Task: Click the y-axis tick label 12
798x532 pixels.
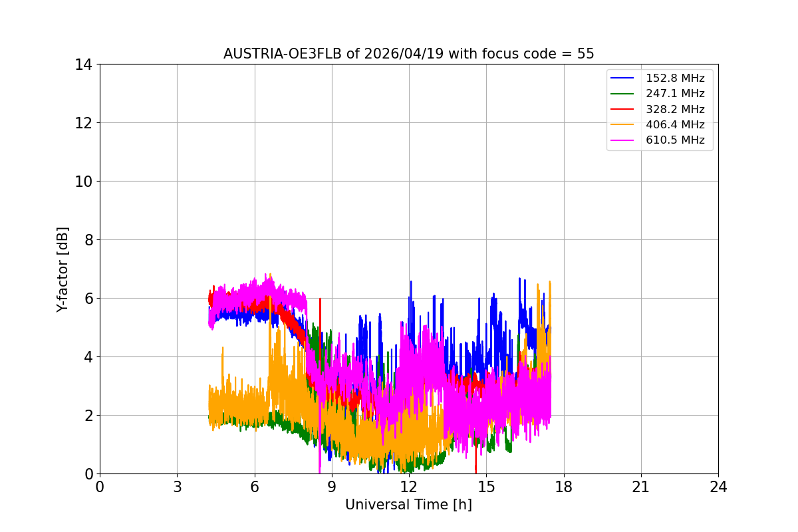Action: pyautogui.click(x=84, y=123)
